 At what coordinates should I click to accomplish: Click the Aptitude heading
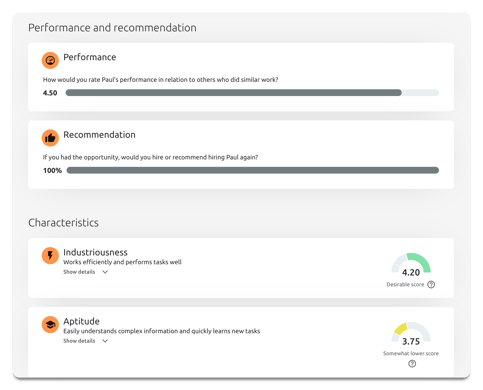click(81, 321)
